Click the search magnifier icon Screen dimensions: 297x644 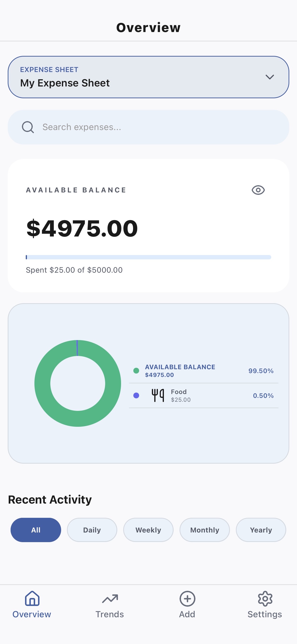pyautogui.click(x=28, y=127)
